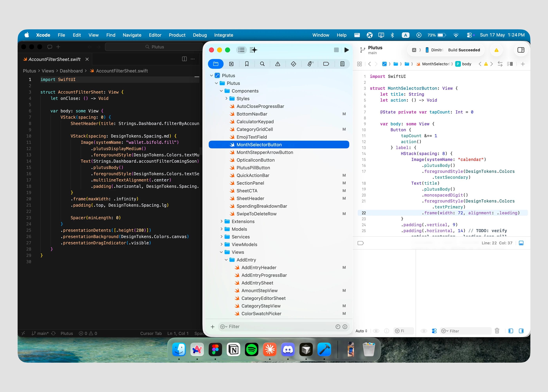Clear the console with the trash icon
Screen dimensions: 548x392
pyautogui.click(x=497, y=331)
